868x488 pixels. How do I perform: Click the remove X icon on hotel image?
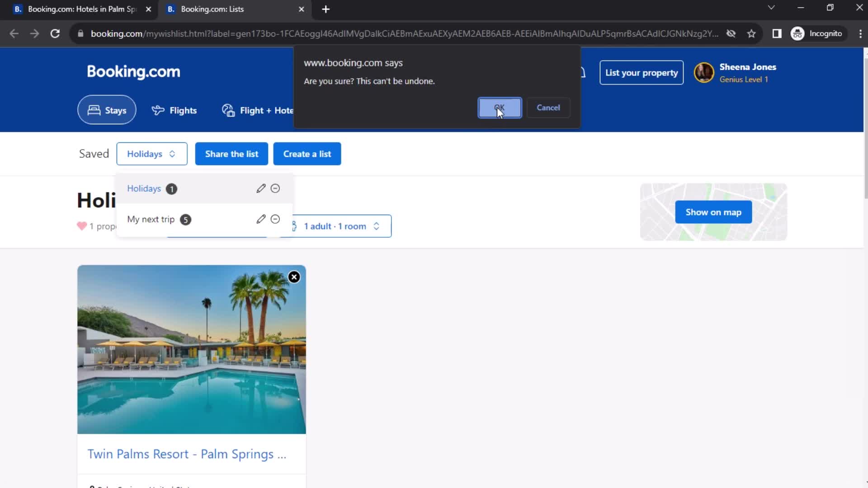pyautogui.click(x=294, y=277)
